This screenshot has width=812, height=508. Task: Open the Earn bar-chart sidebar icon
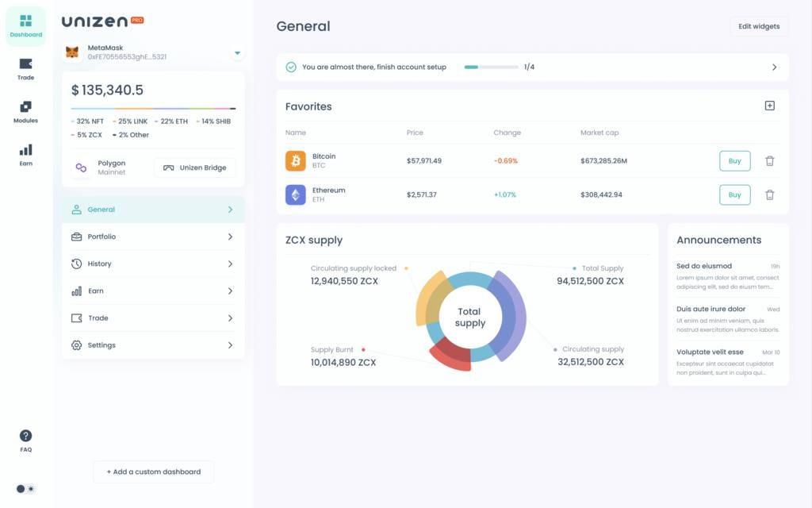tap(25, 150)
